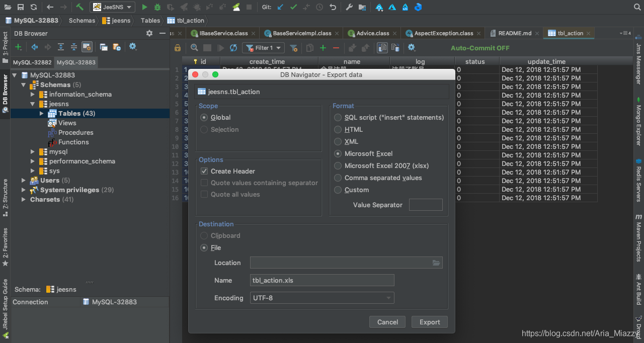Open the Maven Projects side panel
644x343 pixels.
point(638,237)
